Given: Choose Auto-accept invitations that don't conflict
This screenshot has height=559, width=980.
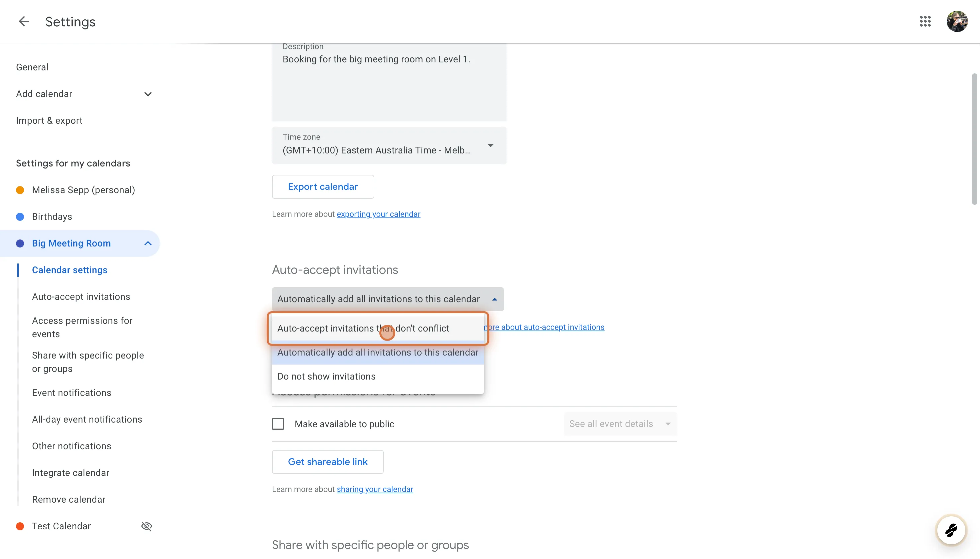Looking at the screenshot, I should [363, 328].
